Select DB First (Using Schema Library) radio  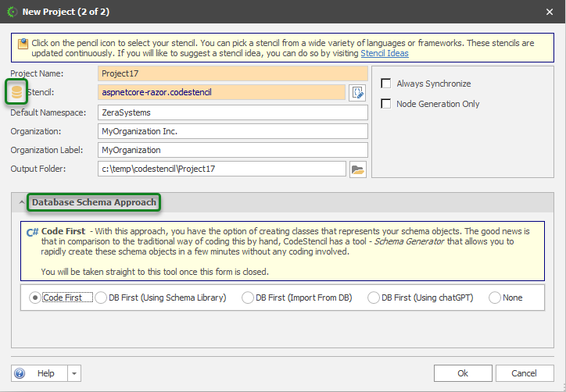pyautogui.click(x=101, y=298)
